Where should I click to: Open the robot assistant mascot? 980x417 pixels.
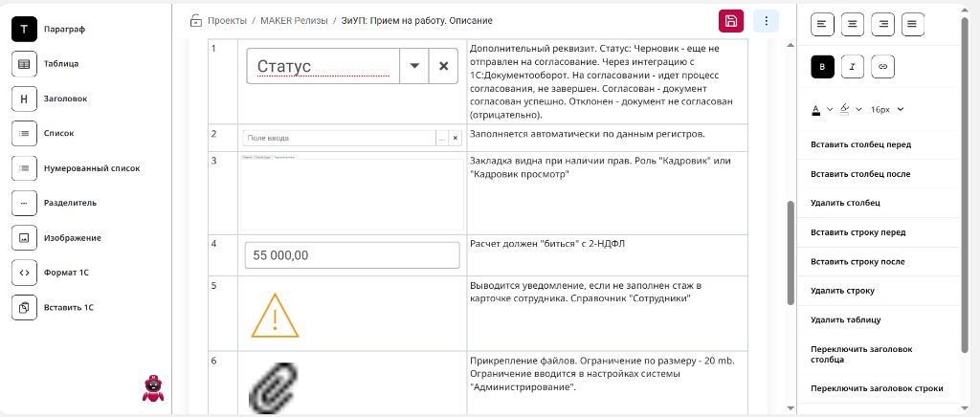tap(152, 387)
